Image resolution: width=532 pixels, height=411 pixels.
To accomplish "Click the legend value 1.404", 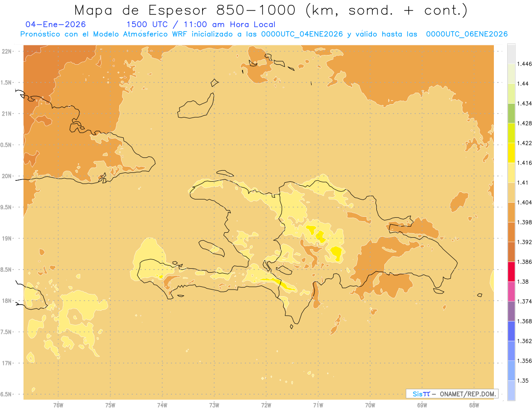I will [x=524, y=202].
